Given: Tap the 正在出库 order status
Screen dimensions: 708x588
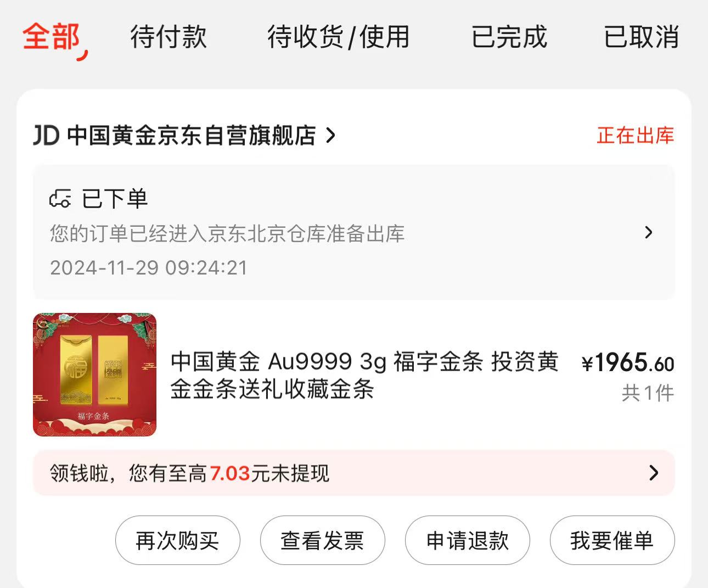Looking at the screenshot, I should 635,136.
